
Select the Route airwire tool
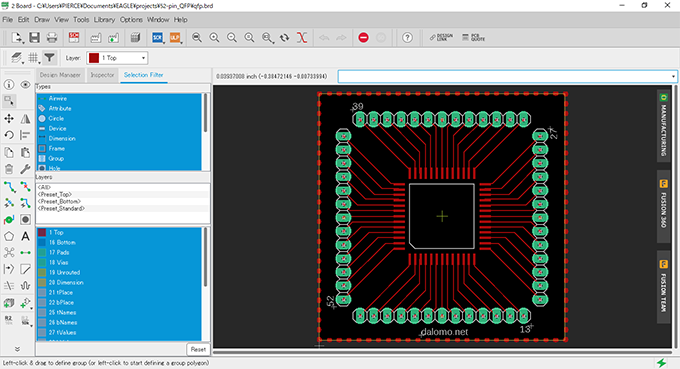9,187
